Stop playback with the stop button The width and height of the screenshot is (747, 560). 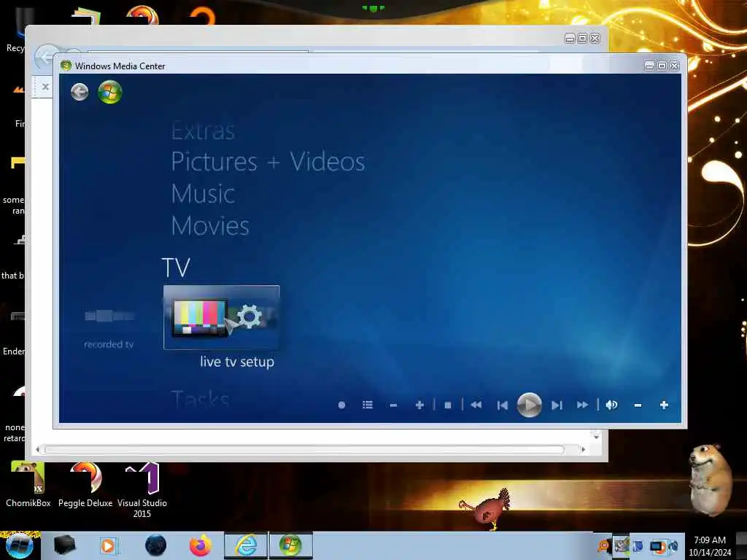[448, 405]
